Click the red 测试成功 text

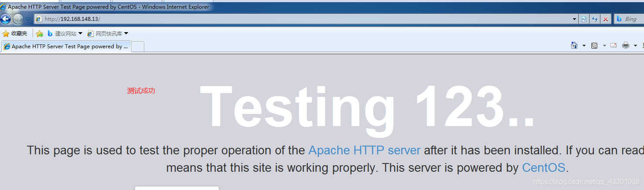[141, 91]
